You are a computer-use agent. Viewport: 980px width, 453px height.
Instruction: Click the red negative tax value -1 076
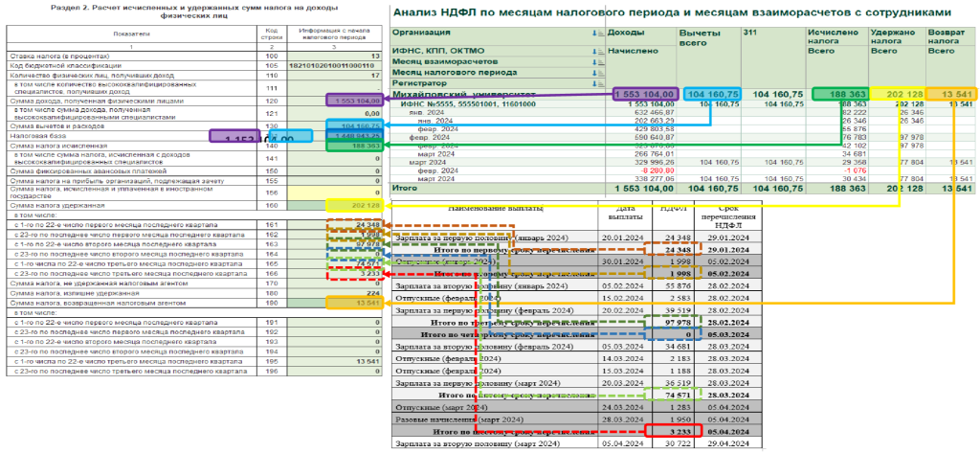click(854, 170)
